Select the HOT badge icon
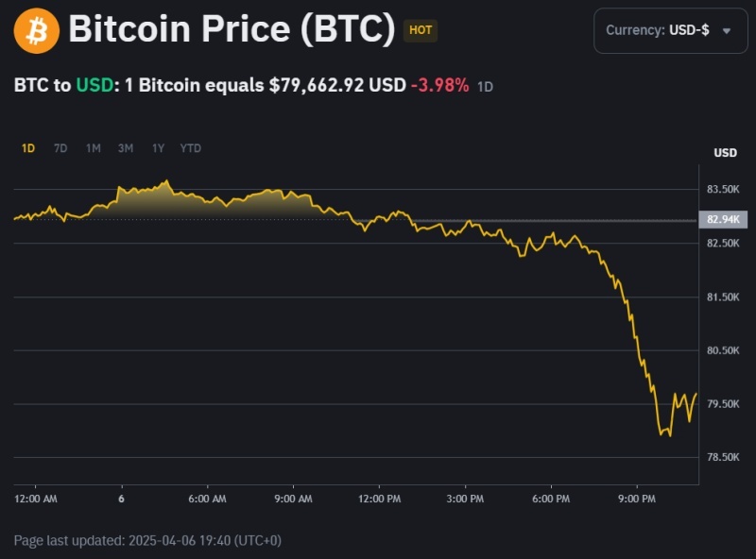 click(x=419, y=30)
